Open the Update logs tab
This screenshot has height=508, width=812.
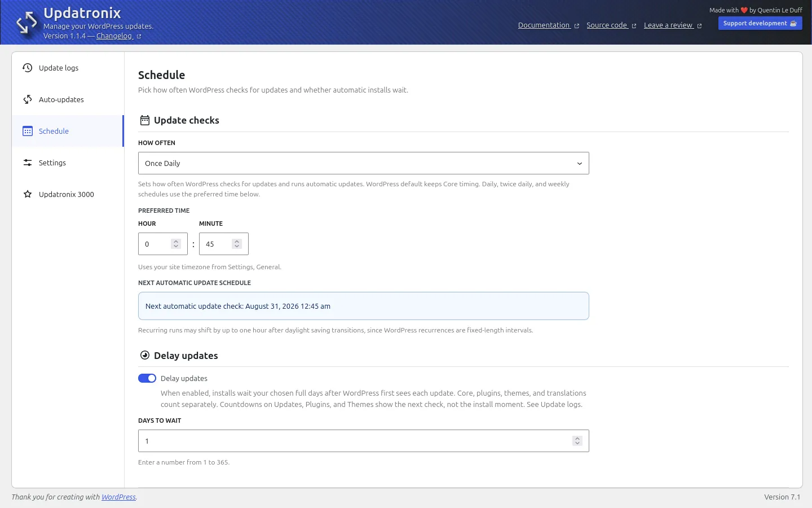(68, 68)
